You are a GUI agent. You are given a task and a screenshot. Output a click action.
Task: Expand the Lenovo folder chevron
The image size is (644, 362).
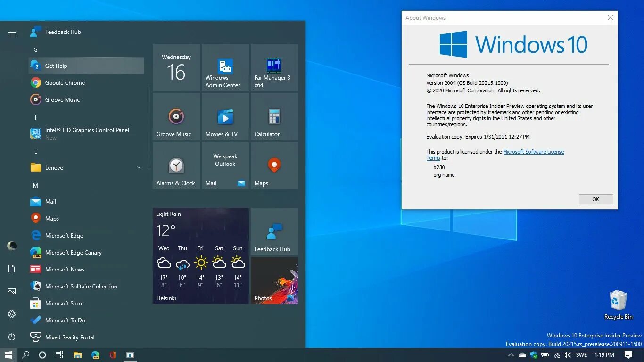pyautogui.click(x=139, y=168)
